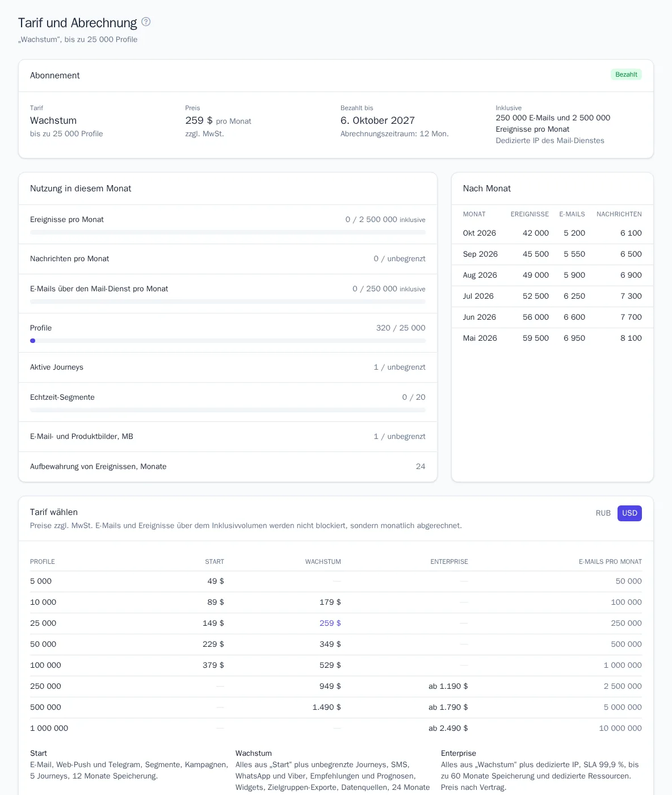Click the Mai 2026 month row
This screenshot has width=672, height=795.
pyautogui.click(x=552, y=338)
